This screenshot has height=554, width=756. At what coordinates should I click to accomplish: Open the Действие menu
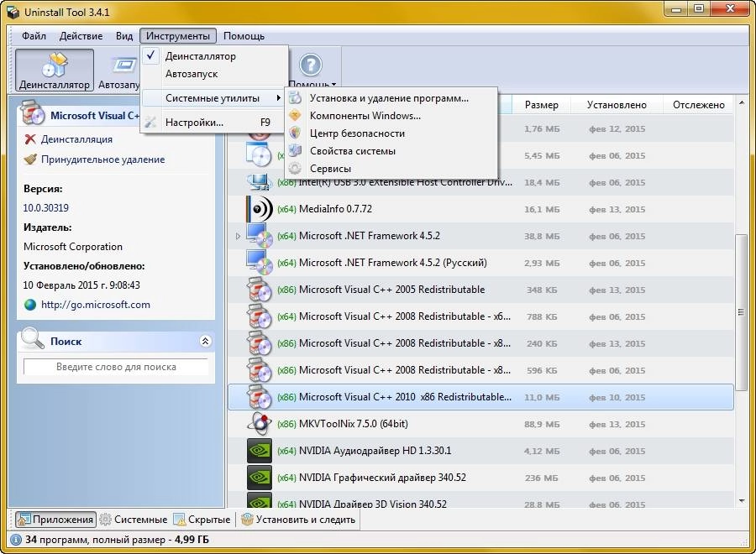(81, 36)
